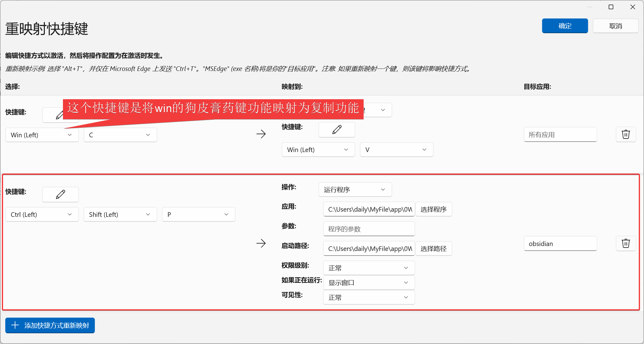
Task: Click pencil edit icon for Ctrl+Shift+P shortcut
Action: (60, 194)
